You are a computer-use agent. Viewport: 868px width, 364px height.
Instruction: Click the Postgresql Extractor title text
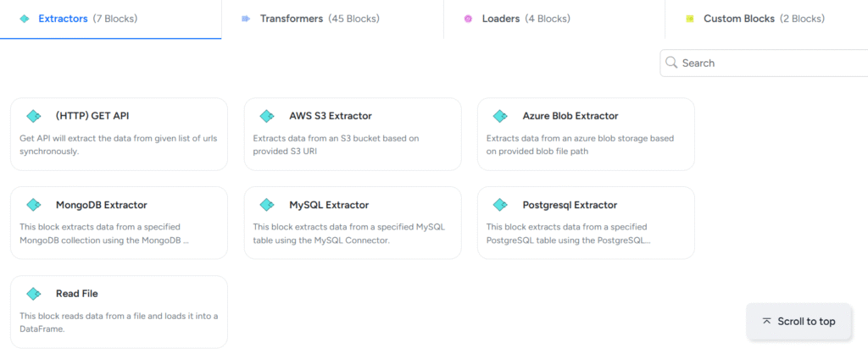click(570, 205)
